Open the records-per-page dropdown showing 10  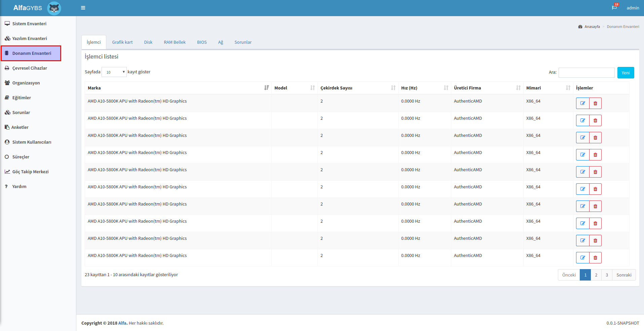coord(114,72)
